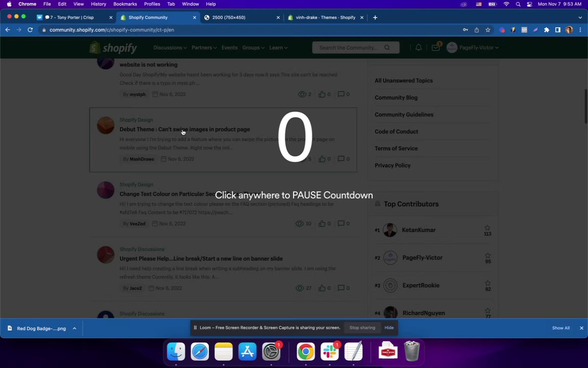Open the Profiles menu in menu bar
The image size is (588, 368).
[x=152, y=4]
